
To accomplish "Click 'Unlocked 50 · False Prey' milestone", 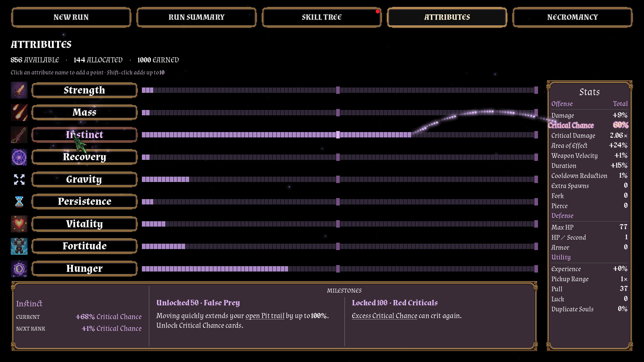I will tap(198, 303).
